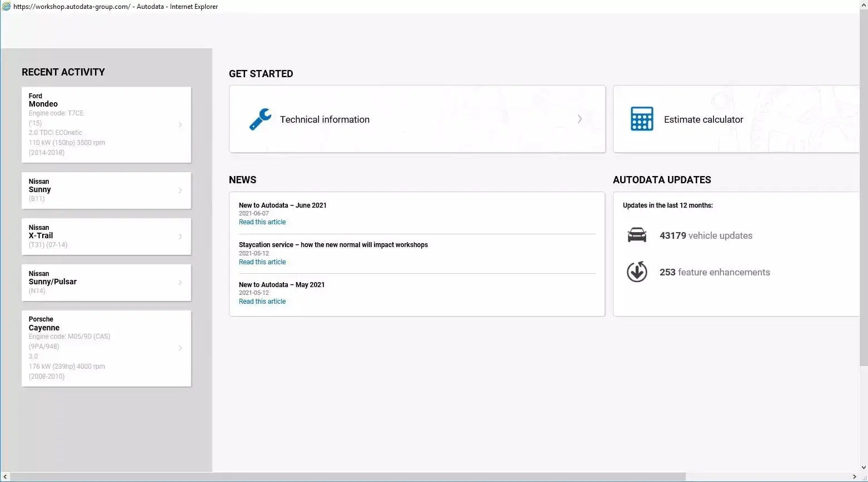Open the Estimate calculator via its calculator icon
This screenshot has height=482, width=868.
(x=641, y=118)
